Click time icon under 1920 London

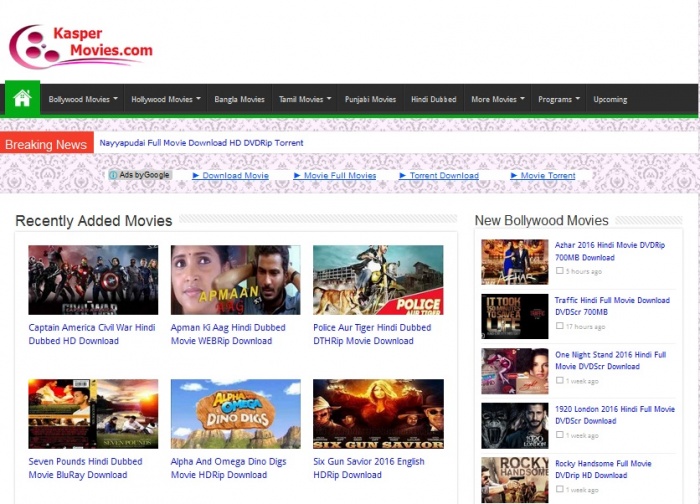coord(559,434)
